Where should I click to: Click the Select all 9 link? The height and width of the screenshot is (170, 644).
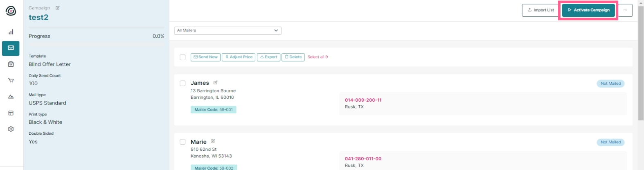pos(317,57)
